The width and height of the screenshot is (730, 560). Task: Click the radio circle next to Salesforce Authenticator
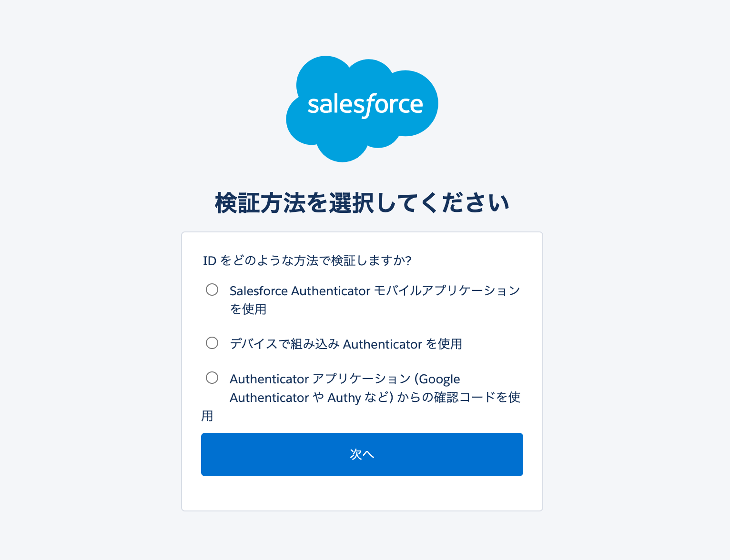[x=212, y=289]
